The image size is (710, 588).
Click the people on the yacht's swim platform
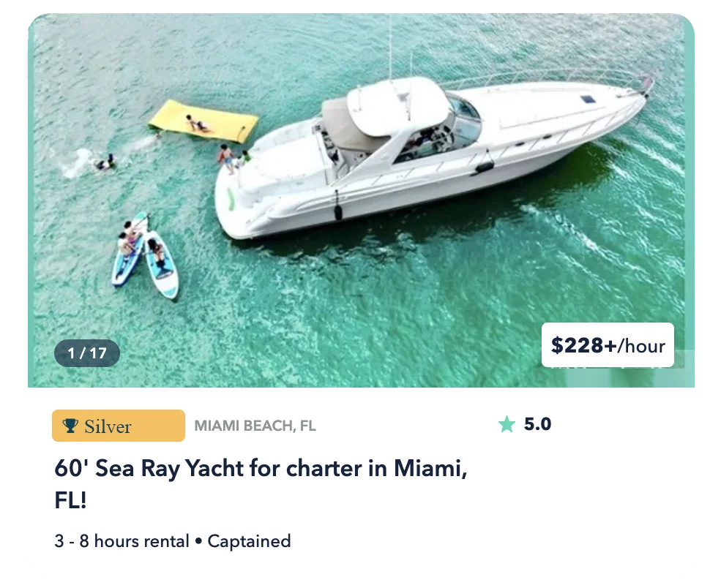[232, 158]
